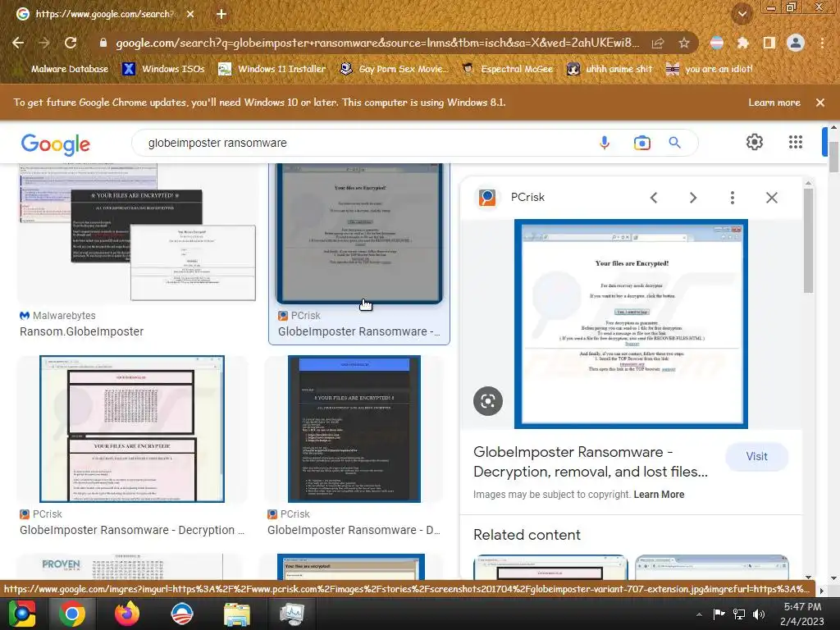Open Chrome's three-dot menu
Viewport: 840px width, 630px height.
(x=822, y=43)
